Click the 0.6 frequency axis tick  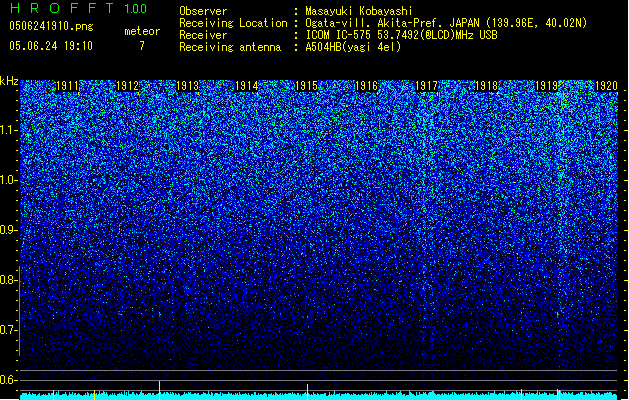[9, 380]
